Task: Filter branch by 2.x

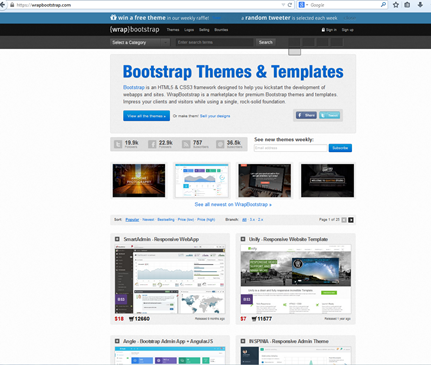Action: point(260,220)
